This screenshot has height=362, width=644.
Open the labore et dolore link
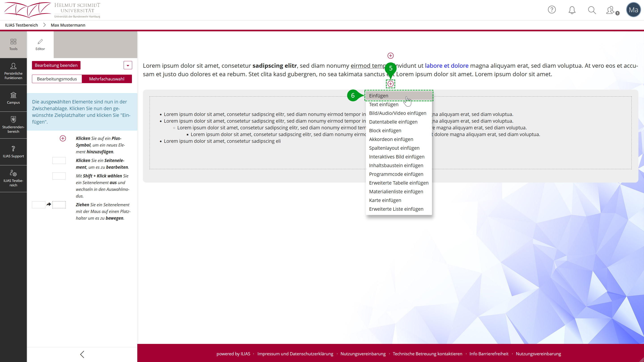[x=447, y=66]
